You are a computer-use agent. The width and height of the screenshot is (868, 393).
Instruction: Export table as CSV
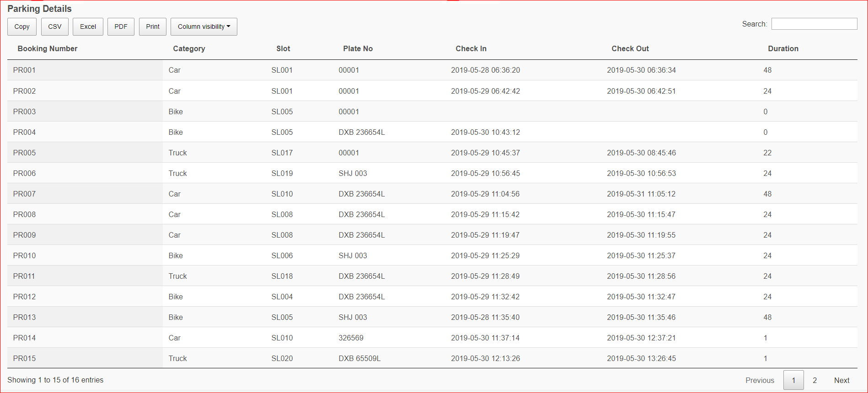pos(55,27)
